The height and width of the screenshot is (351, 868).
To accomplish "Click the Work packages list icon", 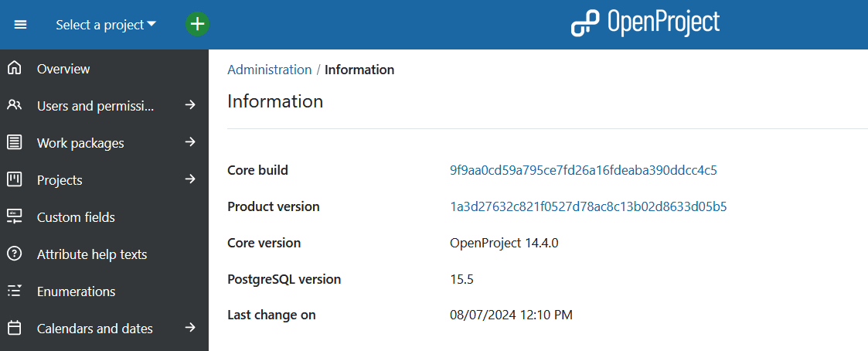I will [x=14, y=143].
